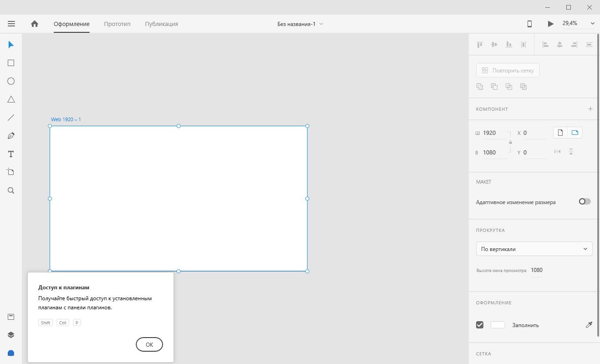Open the Plugins panel icon
600x364 pixels.
tap(11, 353)
